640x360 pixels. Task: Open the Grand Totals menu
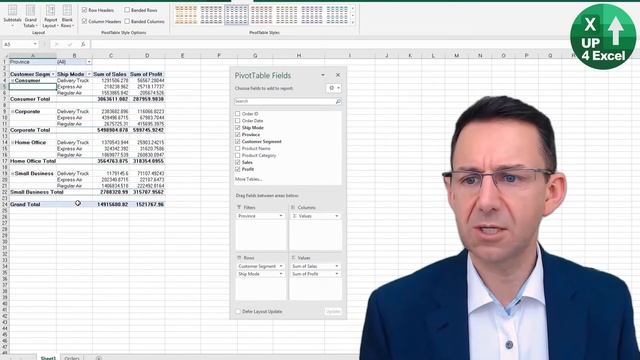30,16
